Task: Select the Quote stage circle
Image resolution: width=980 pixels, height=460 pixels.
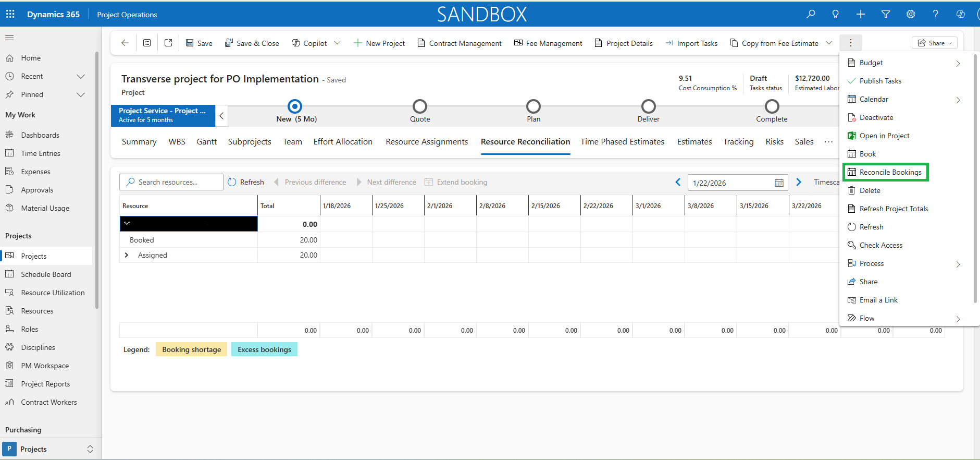Action: coord(420,106)
